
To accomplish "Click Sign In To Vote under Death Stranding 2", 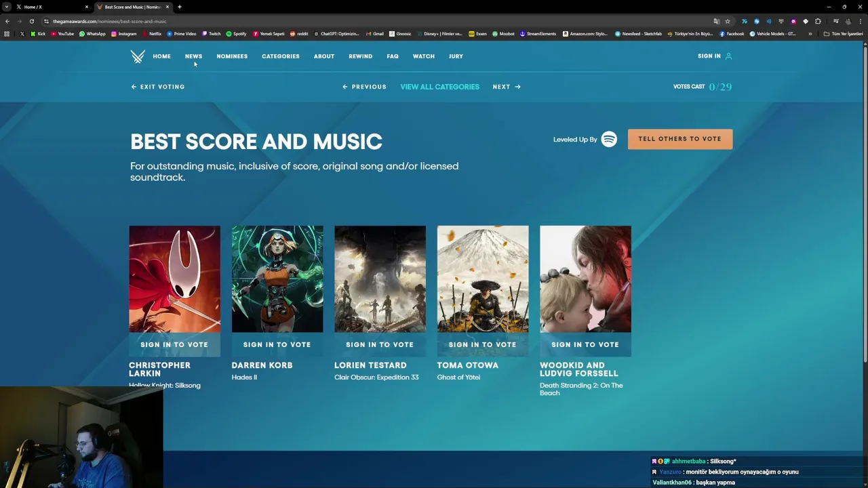I will coord(585,344).
